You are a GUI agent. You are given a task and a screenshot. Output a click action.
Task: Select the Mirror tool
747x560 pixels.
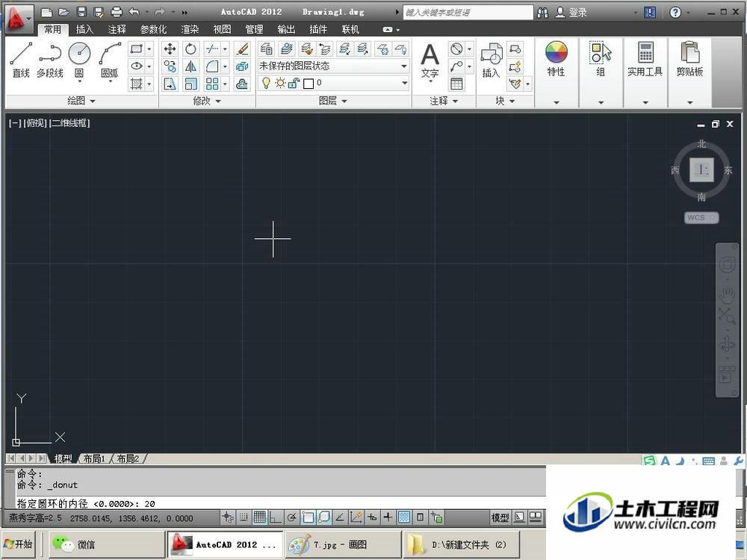point(190,66)
